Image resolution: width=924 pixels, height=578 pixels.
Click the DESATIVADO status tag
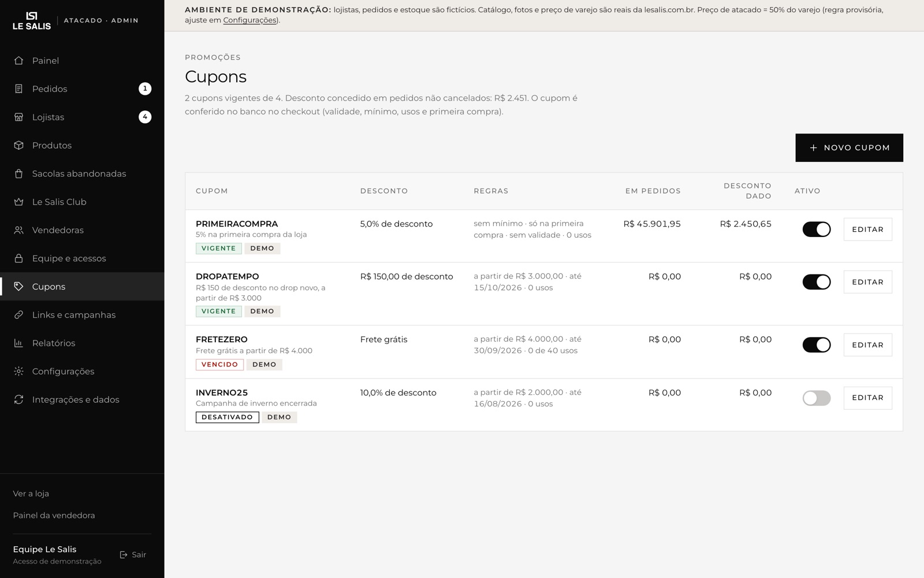(227, 417)
